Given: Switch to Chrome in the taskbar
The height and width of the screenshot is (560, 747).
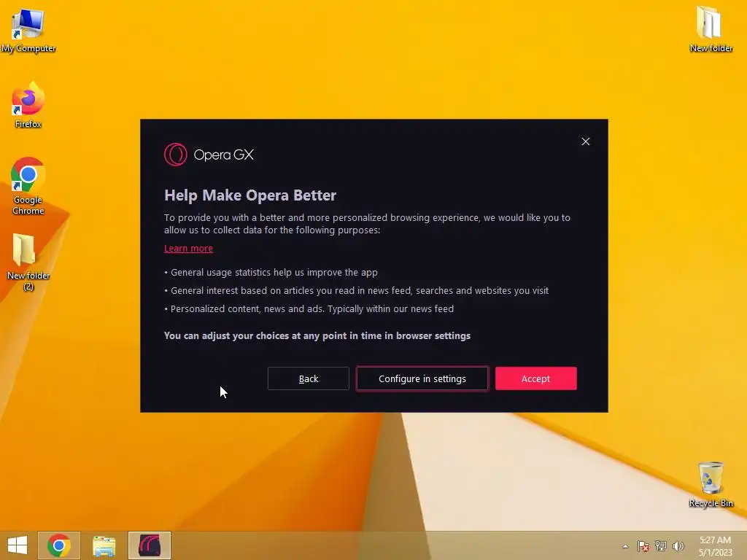Looking at the screenshot, I should pyautogui.click(x=59, y=545).
